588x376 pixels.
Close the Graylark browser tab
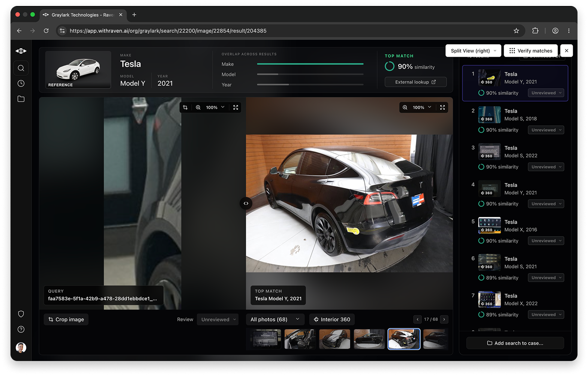(121, 15)
